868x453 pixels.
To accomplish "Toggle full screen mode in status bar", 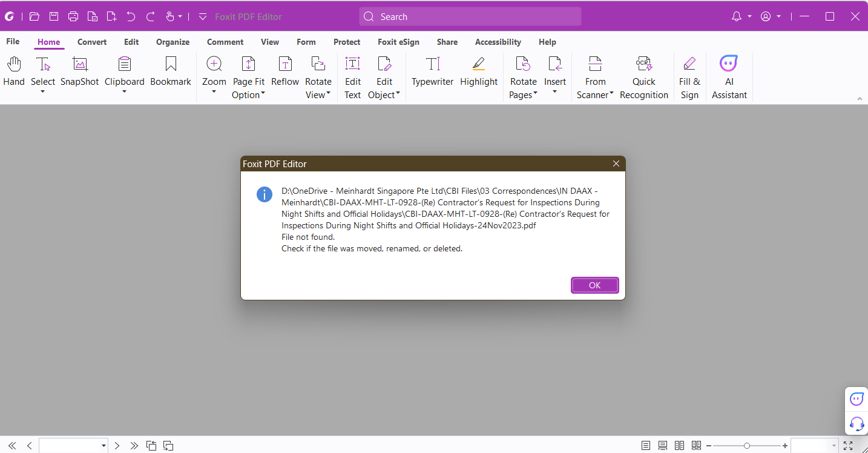I will pyautogui.click(x=848, y=446).
